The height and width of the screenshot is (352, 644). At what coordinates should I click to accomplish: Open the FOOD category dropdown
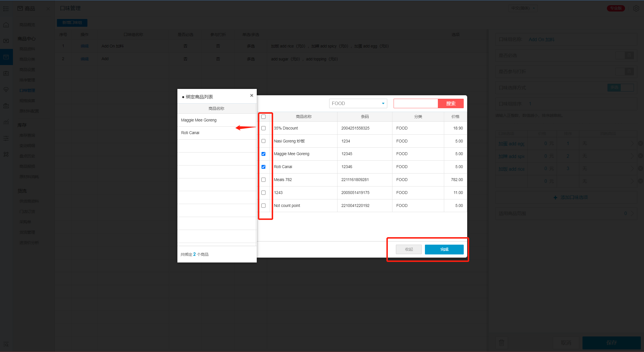[x=358, y=104]
